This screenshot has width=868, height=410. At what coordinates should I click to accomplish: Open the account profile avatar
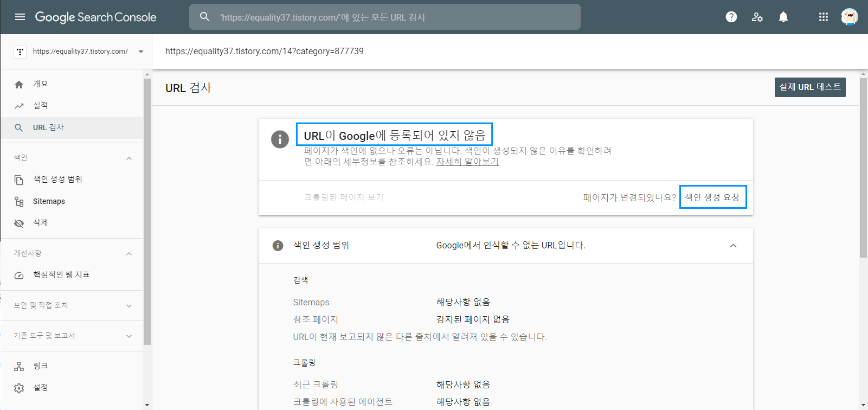pos(850,17)
